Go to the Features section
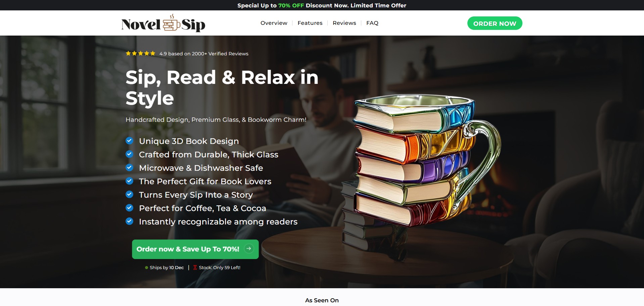Viewport: 644px width, 306px height. pyautogui.click(x=310, y=23)
